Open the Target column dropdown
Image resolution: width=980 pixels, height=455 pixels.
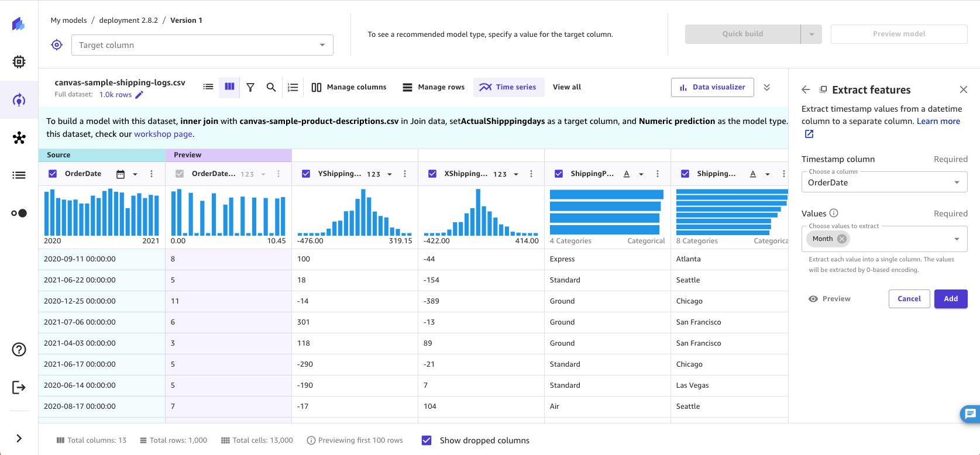[x=202, y=45]
